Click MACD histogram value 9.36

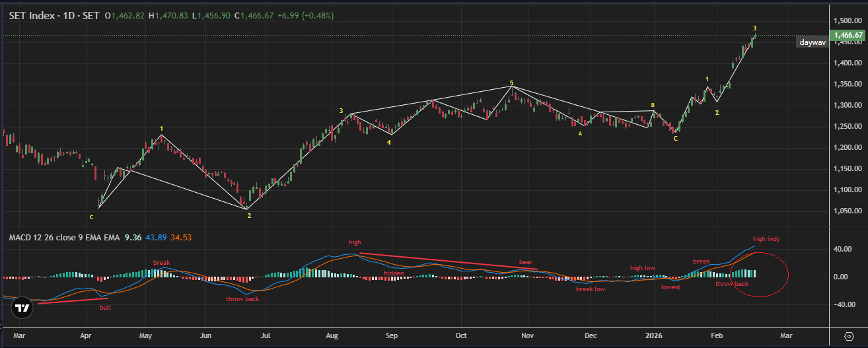[x=133, y=236]
